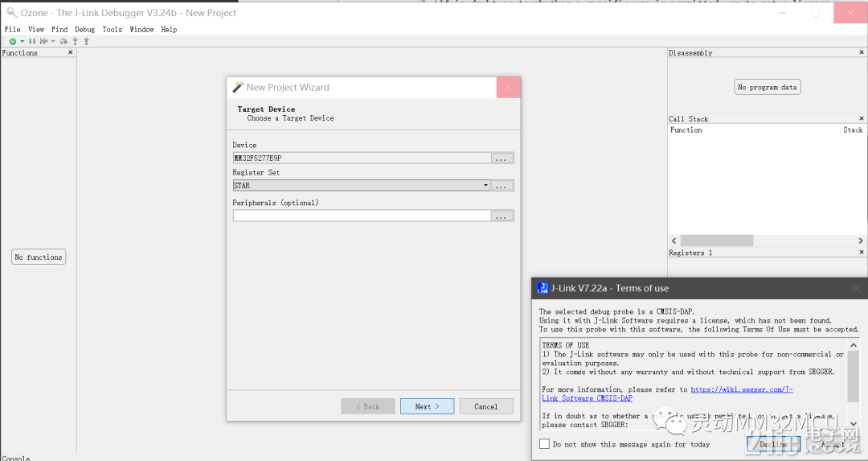Click the Peripherals (optional) input field
The width and height of the screenshot is (868, 461).
coord(362,216)
